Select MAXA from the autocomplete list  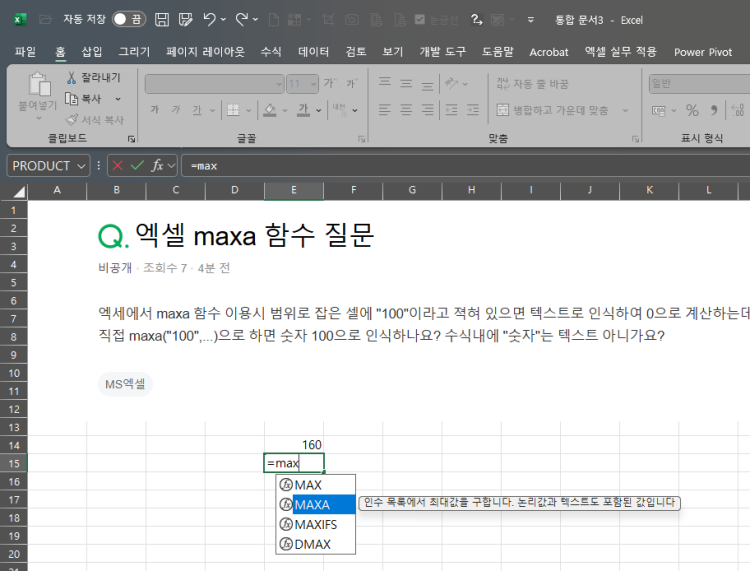click(x=316, y=505)
